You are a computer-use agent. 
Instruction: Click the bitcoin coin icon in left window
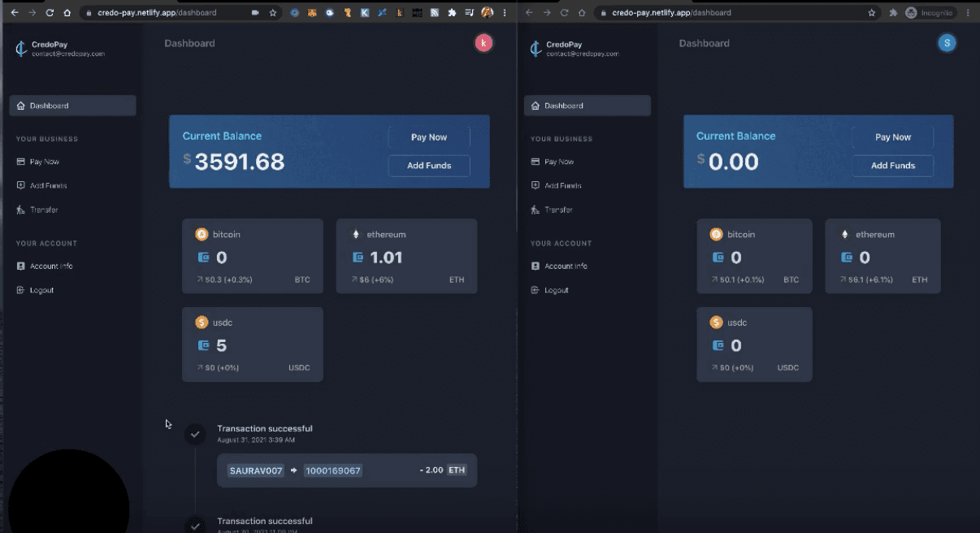click(202, 234)
